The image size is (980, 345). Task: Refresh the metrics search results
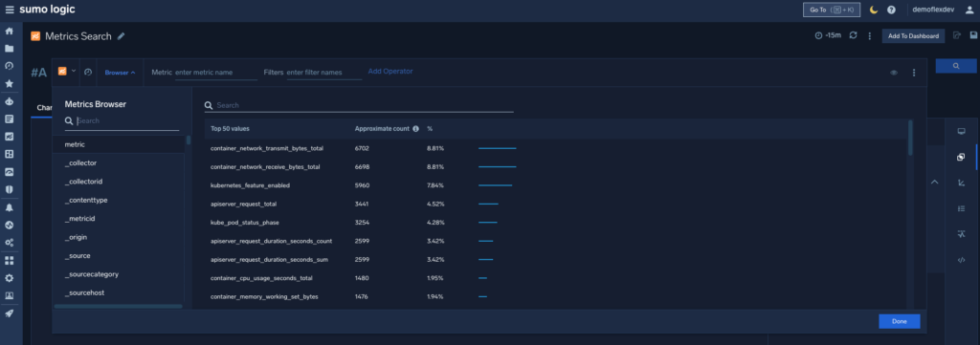(853, 35)
